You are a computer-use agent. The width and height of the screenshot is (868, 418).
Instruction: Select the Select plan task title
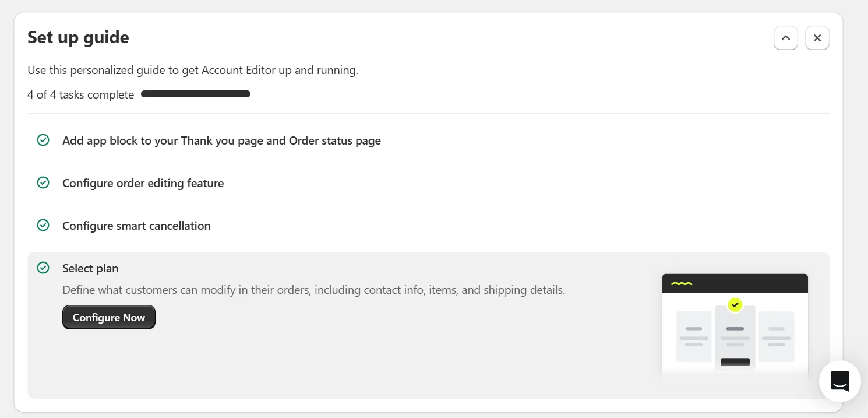coord(90,268)
